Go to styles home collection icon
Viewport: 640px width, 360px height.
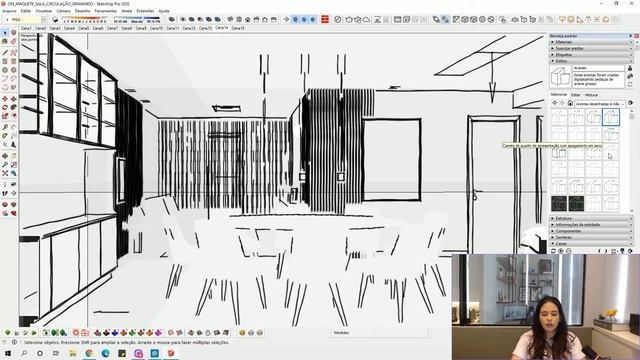[570, 104]
